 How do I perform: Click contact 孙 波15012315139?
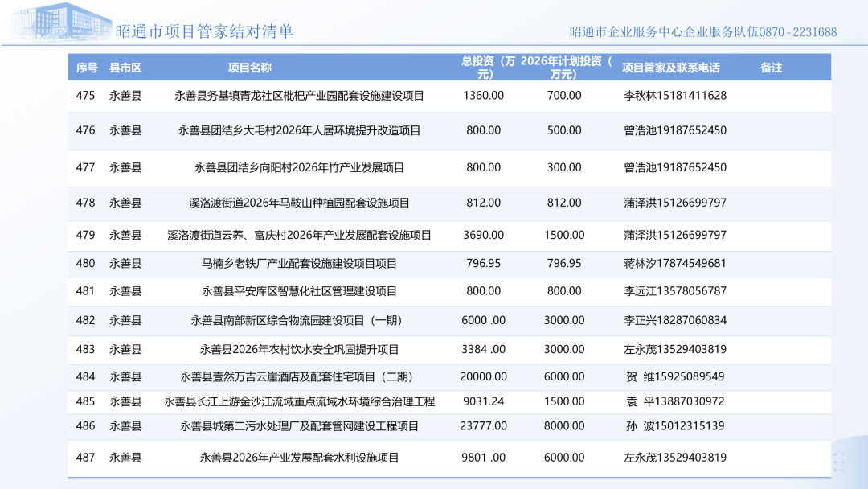coord(675,426)
